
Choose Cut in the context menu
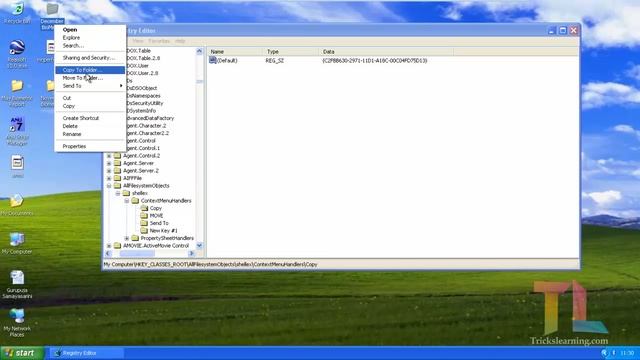pos(90,98)
